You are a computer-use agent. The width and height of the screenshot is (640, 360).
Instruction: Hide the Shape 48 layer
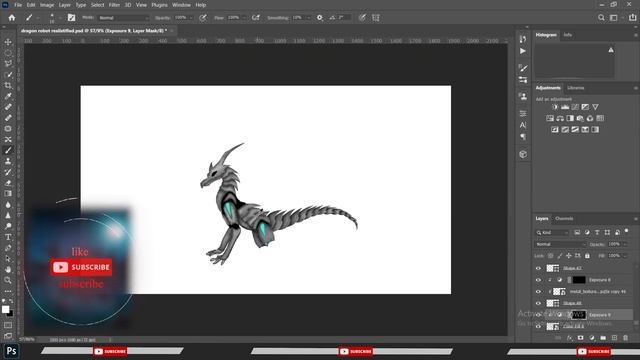coord(538,303)
